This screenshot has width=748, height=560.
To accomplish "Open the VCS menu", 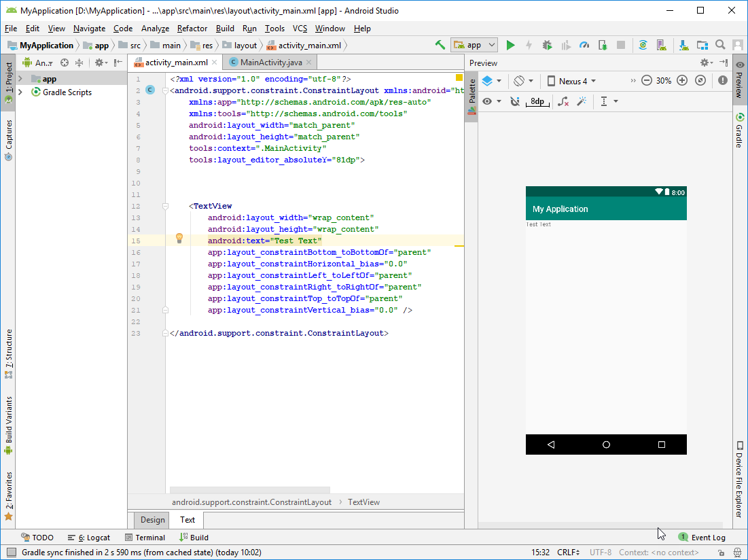I will pos(300,29).
